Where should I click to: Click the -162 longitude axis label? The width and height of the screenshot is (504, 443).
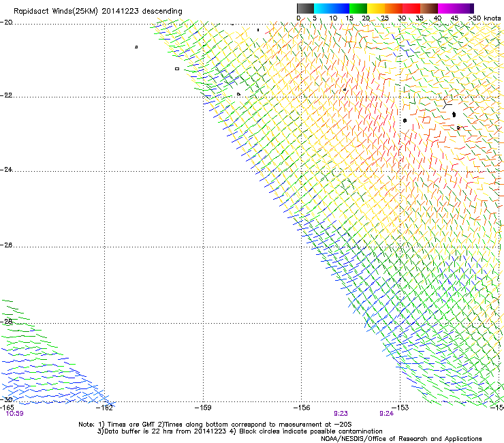click(x=104, y=408)
